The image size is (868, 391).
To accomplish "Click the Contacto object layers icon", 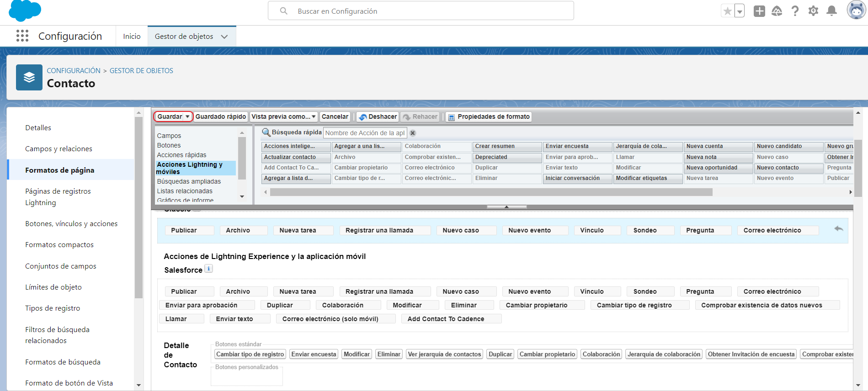I will coord(29,77).
